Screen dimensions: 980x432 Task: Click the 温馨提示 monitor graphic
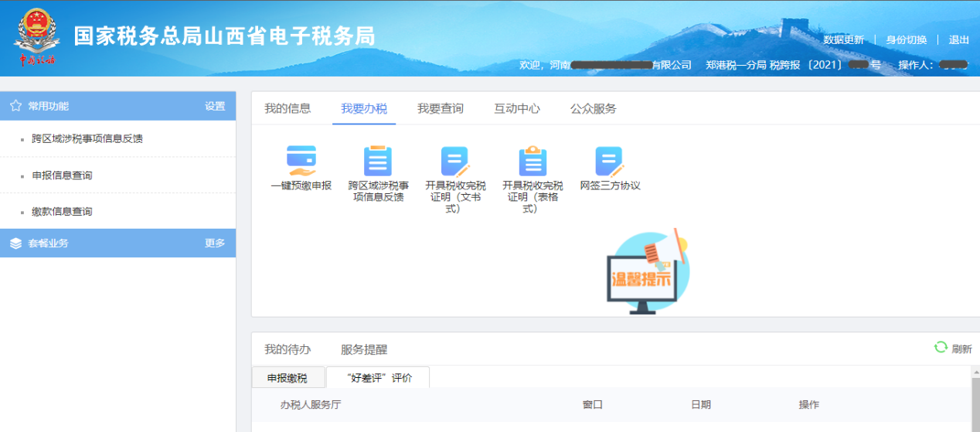tap(648, 271)
